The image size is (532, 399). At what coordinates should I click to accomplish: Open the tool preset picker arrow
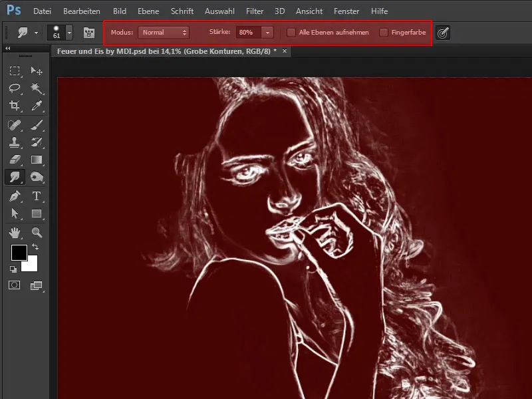(x=36, y=33)
